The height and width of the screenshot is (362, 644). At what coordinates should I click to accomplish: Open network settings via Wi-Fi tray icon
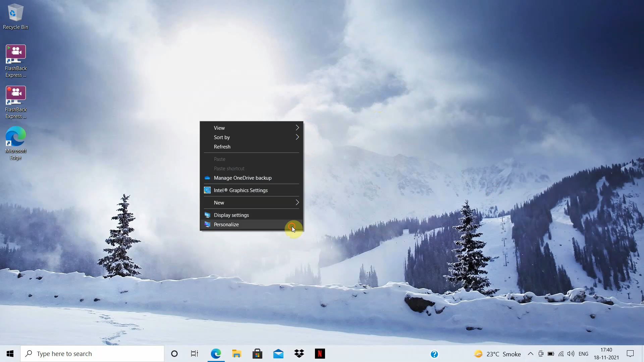(561, 354)
